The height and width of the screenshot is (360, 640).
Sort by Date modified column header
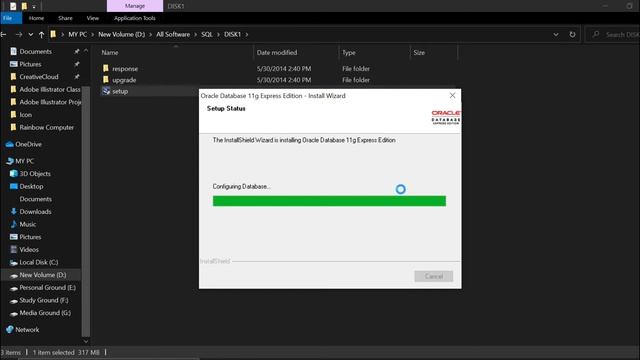point(277,53)
